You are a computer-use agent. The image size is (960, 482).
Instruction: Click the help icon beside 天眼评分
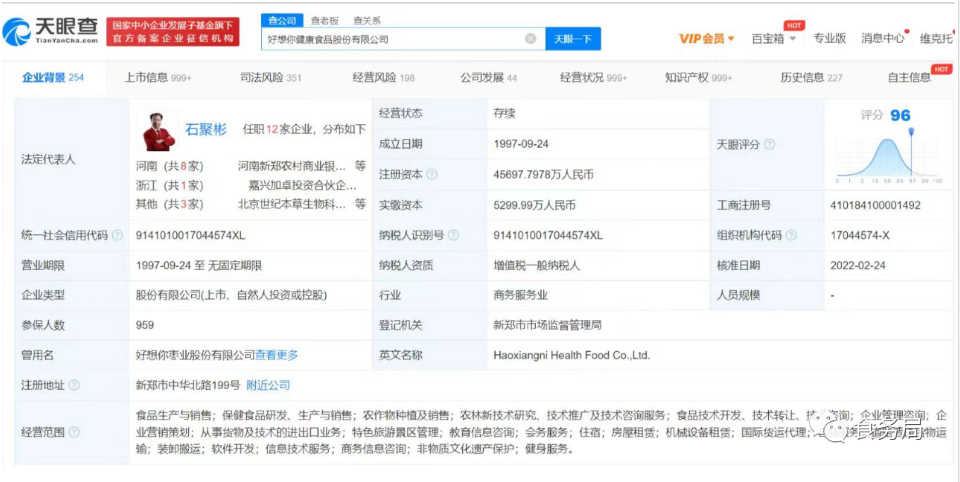click(769, 144)
